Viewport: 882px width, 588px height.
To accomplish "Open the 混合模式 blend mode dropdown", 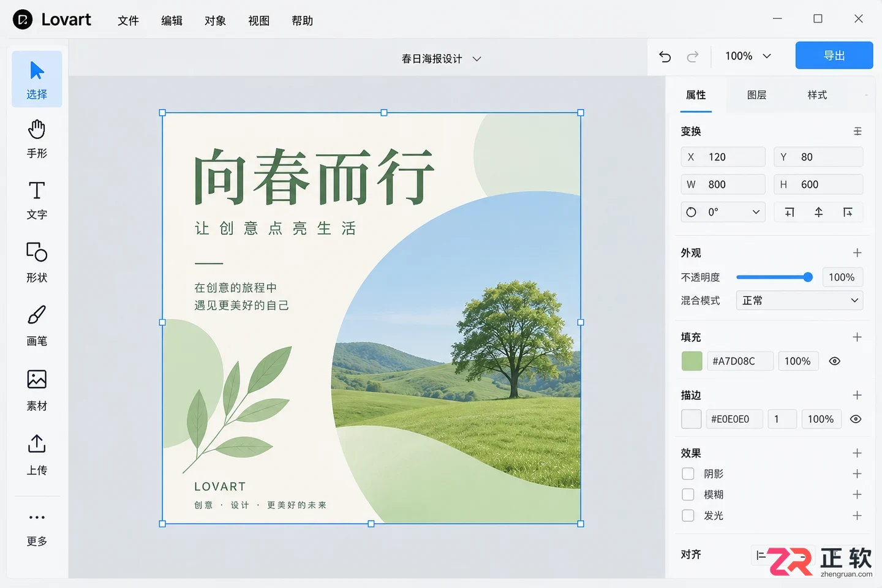I will pyautogui.click(x=799, y=301).
